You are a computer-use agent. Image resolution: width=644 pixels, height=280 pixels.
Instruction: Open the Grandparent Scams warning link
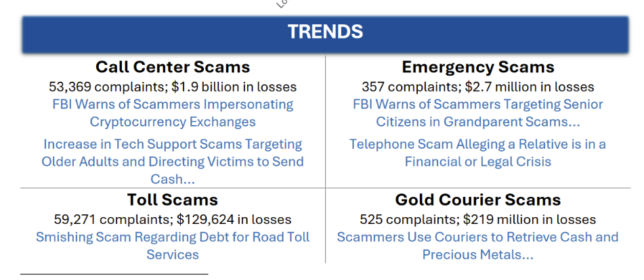477,113
